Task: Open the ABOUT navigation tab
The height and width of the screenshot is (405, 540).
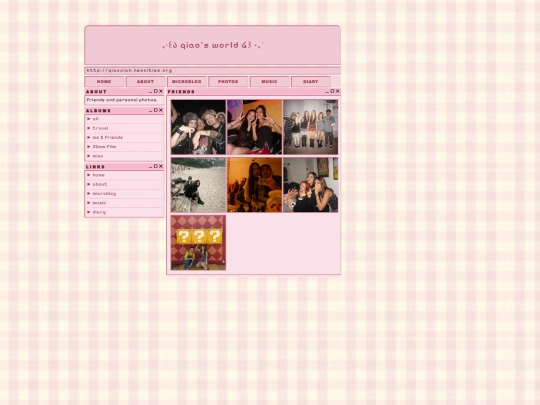Action: 145,82
